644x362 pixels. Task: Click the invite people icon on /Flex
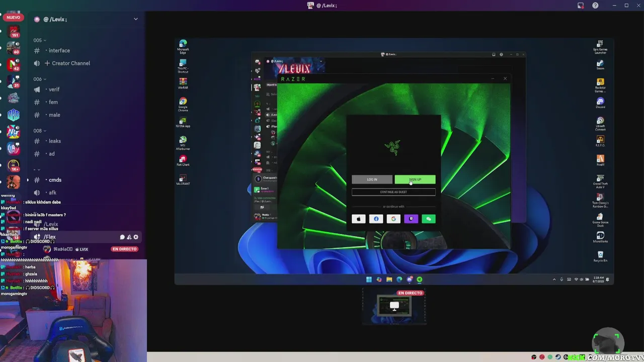coord(129,237)
